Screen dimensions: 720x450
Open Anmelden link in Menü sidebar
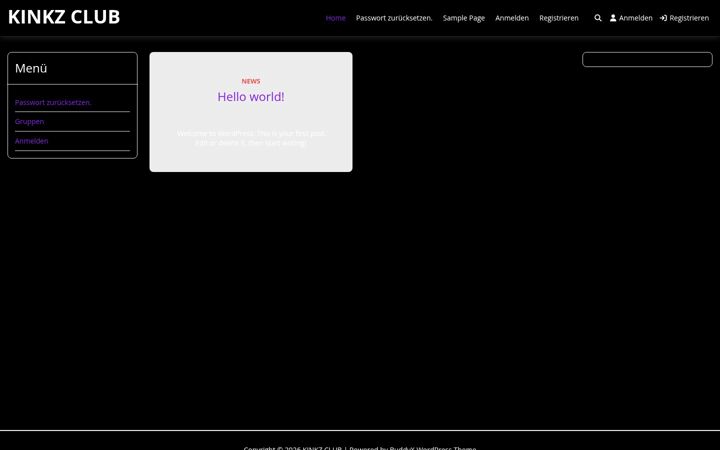(31, 141)
